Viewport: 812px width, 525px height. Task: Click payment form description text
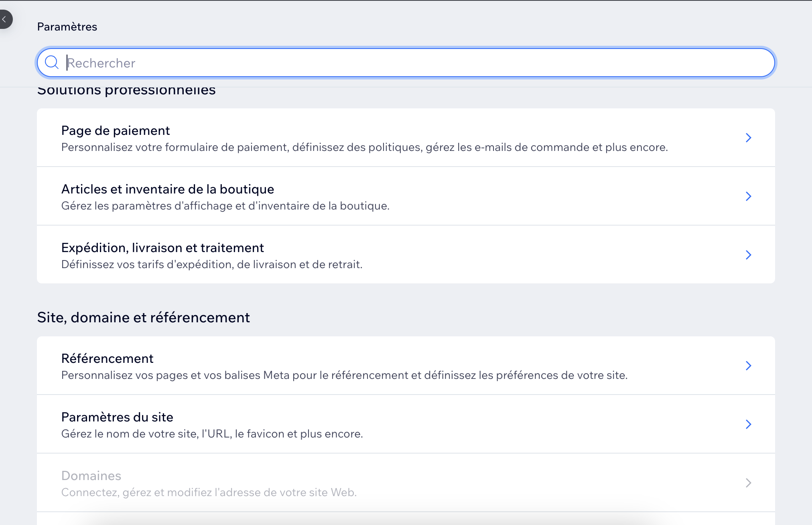[x=364, y=147]
